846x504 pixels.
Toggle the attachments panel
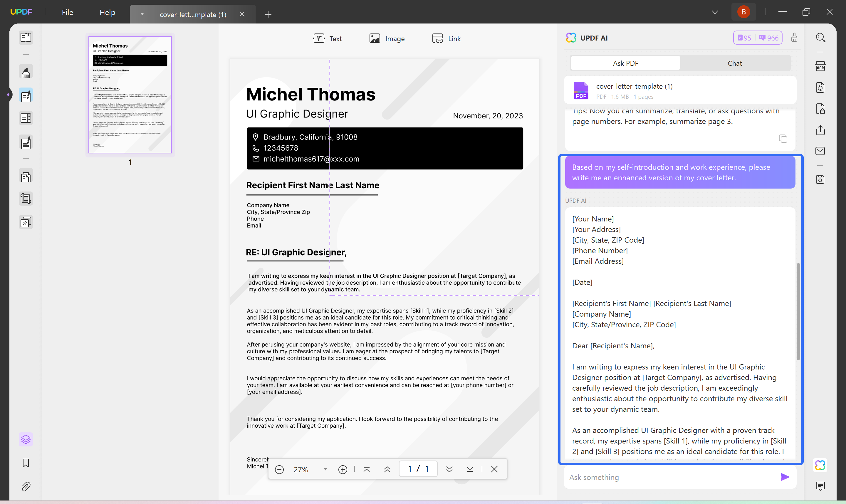click(x=26, y=486)
